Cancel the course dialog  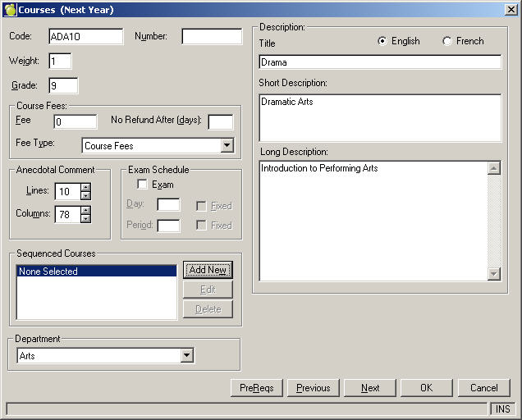pyautogui.click(x=483, y=388)
